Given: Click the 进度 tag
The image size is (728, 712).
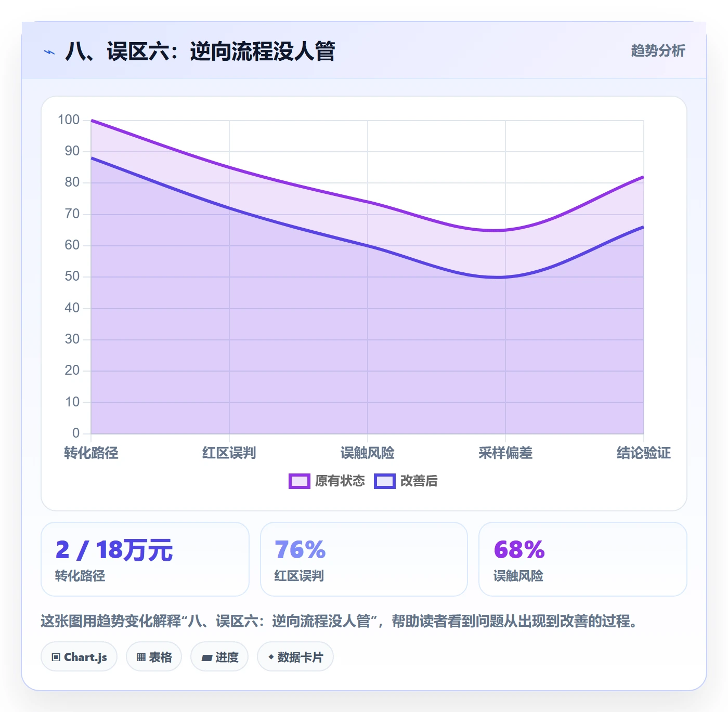Looking at the screenshot, I should pos(219,657).
